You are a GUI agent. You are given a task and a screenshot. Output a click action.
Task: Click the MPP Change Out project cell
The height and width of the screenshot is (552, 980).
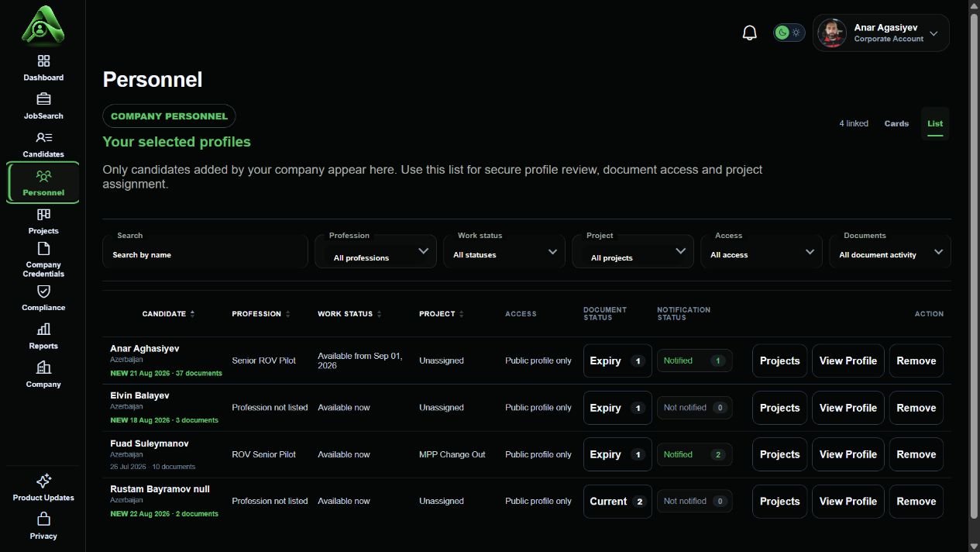click(x=452, y=454)
